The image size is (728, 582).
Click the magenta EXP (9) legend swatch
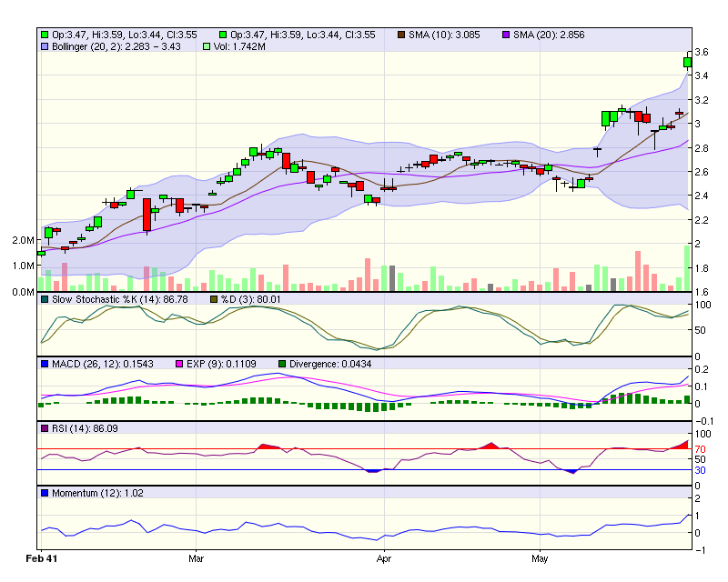(179, 364)
